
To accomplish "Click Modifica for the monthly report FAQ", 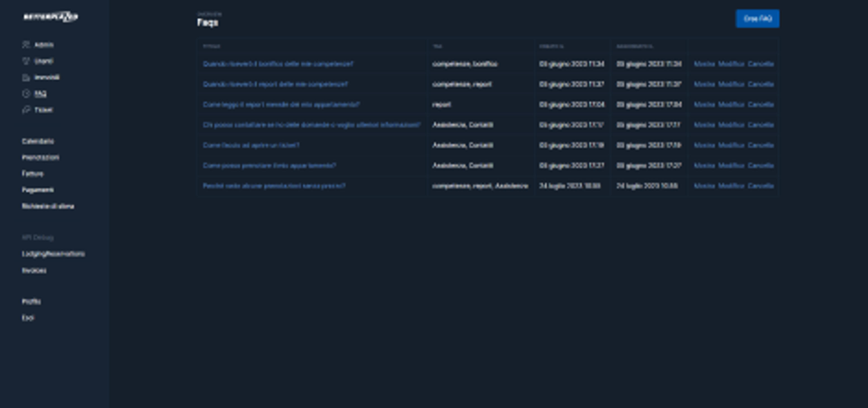I will (x=731, y=105).
